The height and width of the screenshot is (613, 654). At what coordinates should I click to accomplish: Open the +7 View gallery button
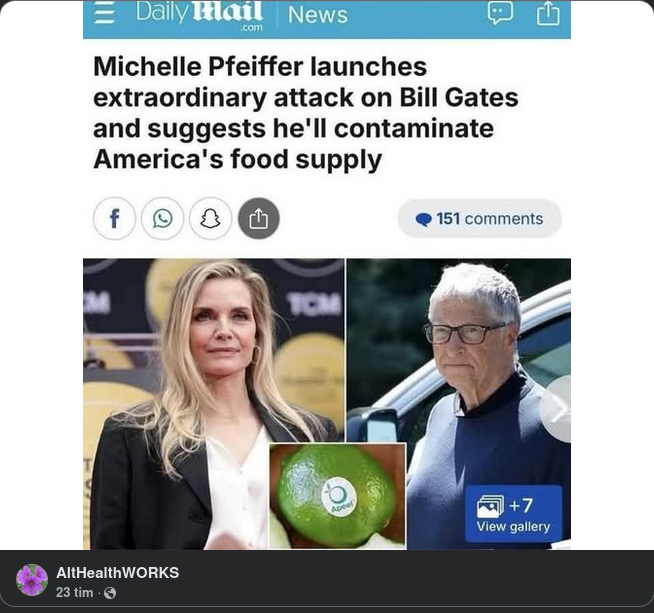[513, 514]
